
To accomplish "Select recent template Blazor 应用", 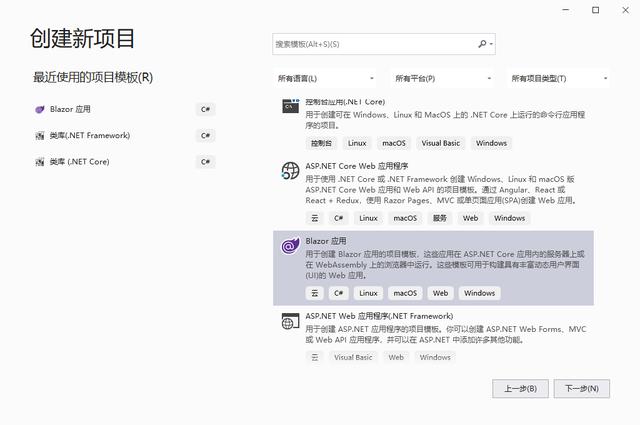I will [124, 109].
